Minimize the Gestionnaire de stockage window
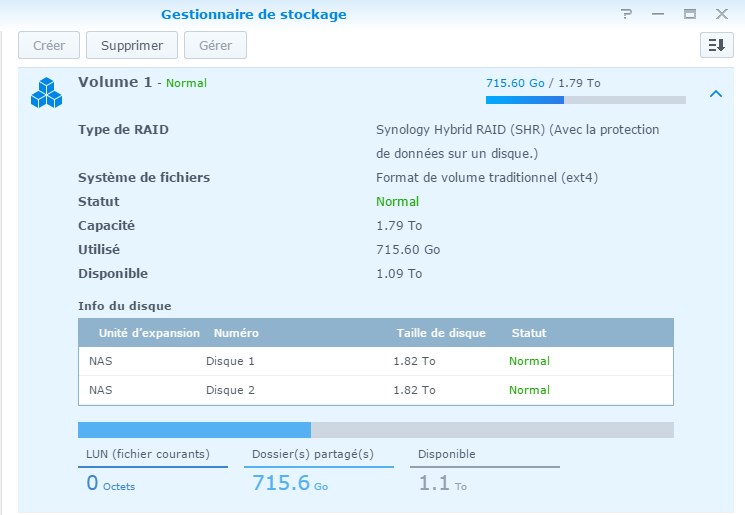The height and width of the screenshot is (515, 745). (x=657, y=15)
